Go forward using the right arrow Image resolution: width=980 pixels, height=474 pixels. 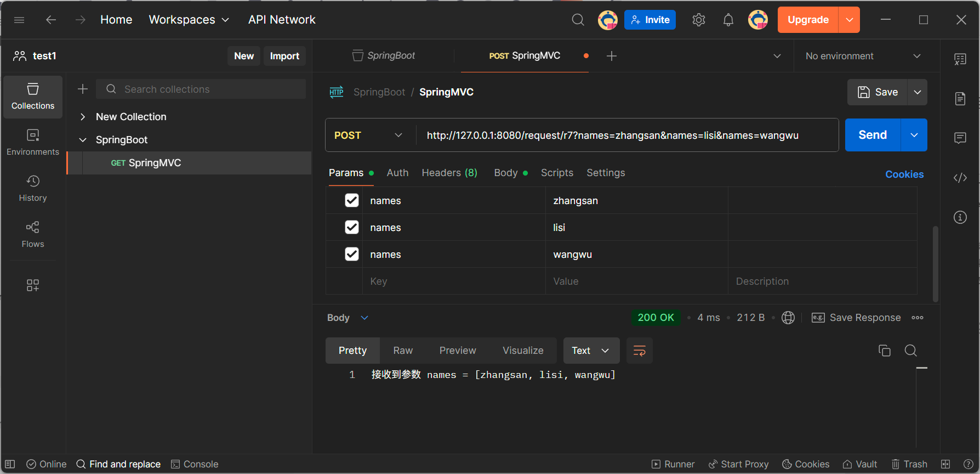point(81,20)
